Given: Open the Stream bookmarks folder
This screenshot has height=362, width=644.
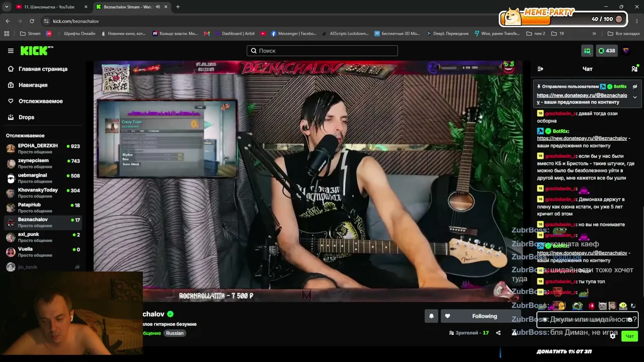Looking at the screenshot, I should click(30, 34).
